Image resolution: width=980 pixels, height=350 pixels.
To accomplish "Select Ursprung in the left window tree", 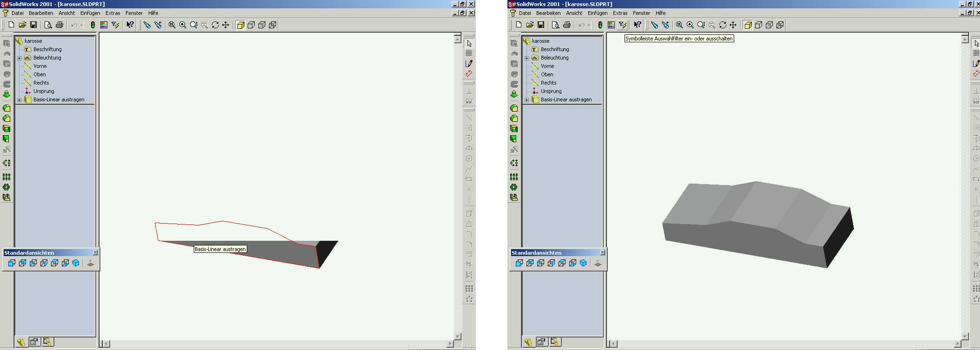I will coord(44,91).
